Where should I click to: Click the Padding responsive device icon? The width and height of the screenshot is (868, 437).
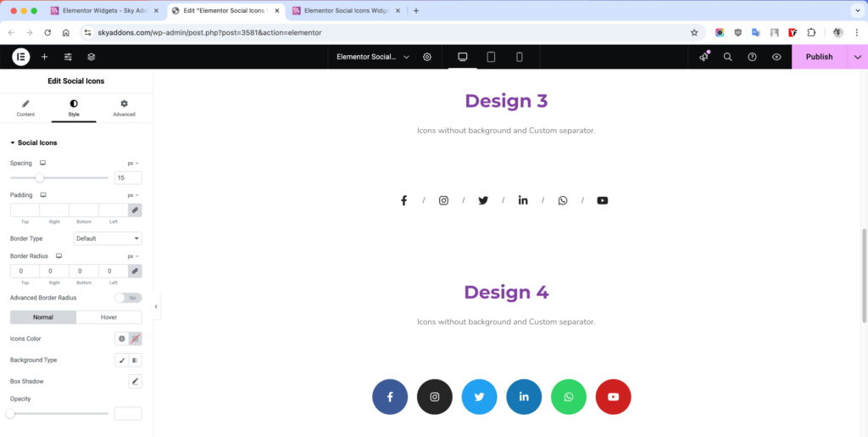pyautogui.click(x=43, y=195)
